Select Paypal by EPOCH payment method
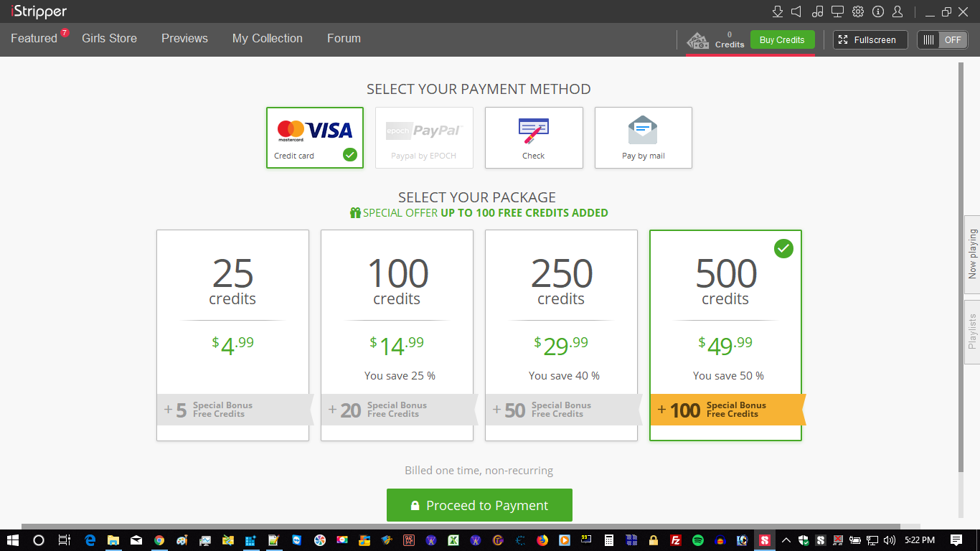The height and width of the screenshot is (551, 980). click(x=424, y=138)
